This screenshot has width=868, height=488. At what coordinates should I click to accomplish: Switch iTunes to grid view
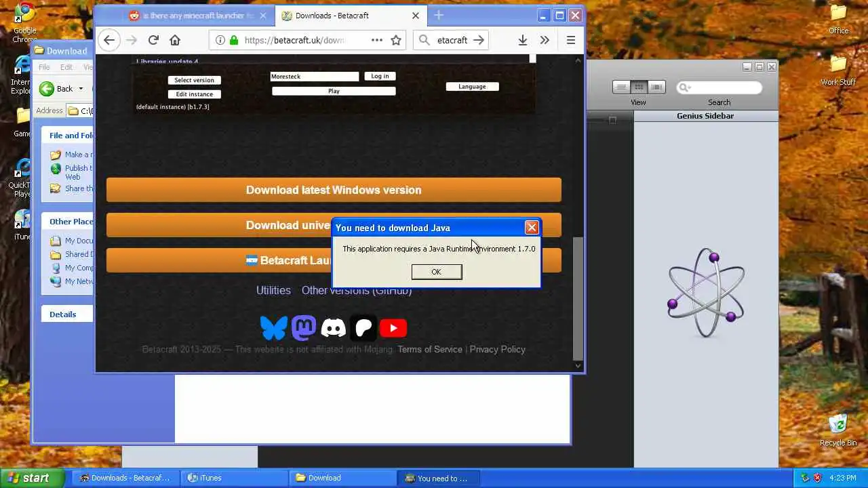click(x=639, y=87)
